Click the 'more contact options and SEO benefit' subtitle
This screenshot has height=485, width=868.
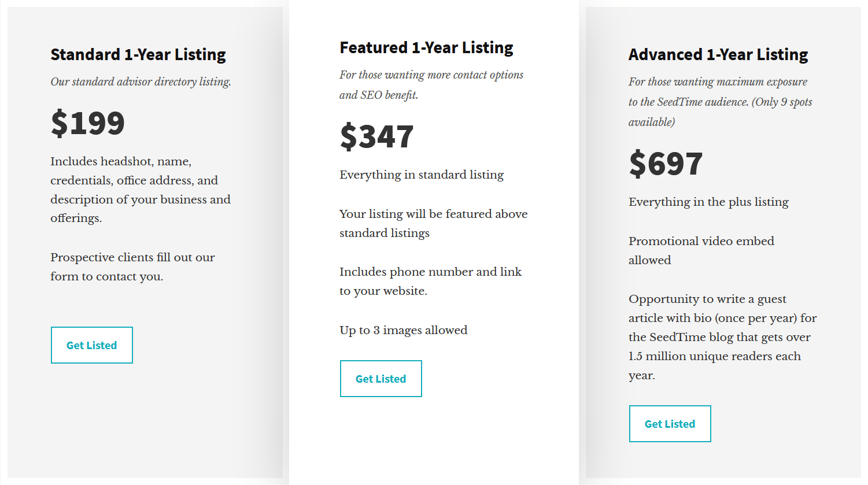tap(431, 85)
